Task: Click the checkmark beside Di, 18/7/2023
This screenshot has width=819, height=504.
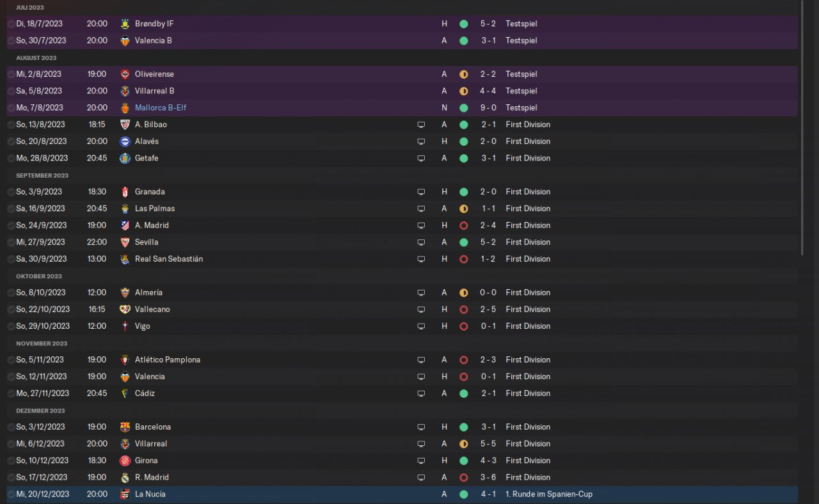Action: click(11, 24)
